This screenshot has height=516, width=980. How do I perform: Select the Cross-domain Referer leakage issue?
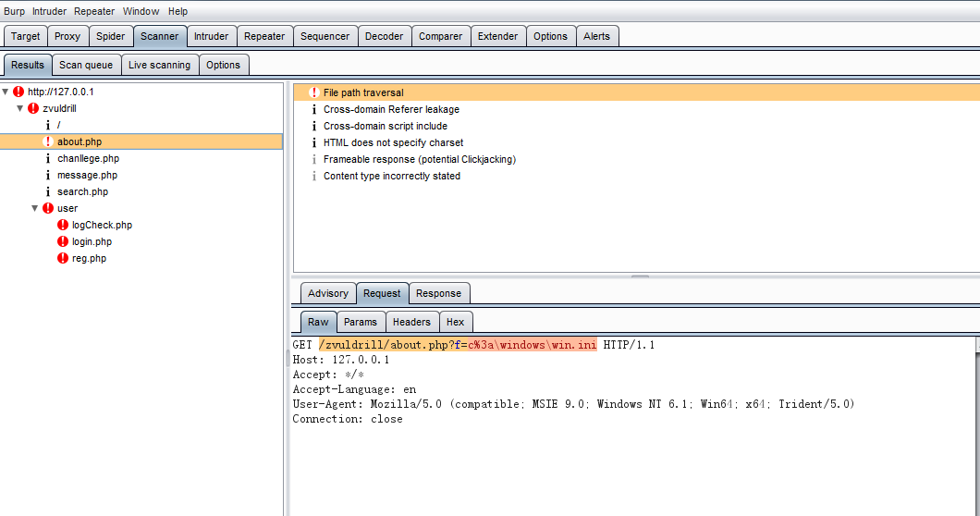(x=391, y=109)
